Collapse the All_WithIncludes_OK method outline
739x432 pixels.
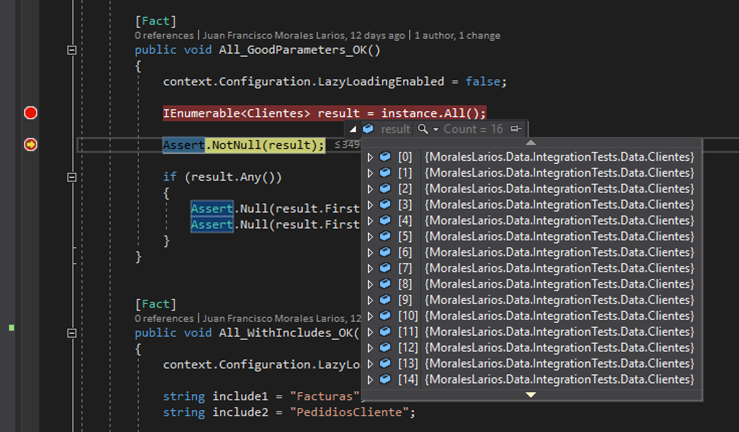click(x=72, y=333)
